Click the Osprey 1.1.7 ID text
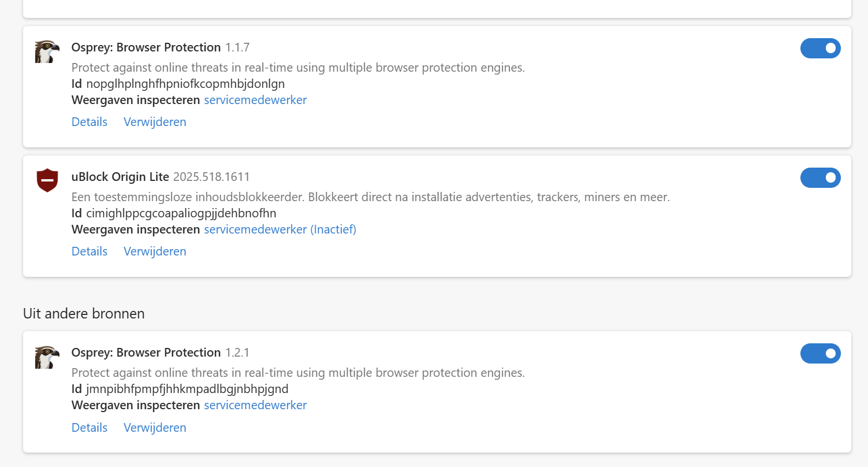868x467 pixels. (x=185, y=84)
